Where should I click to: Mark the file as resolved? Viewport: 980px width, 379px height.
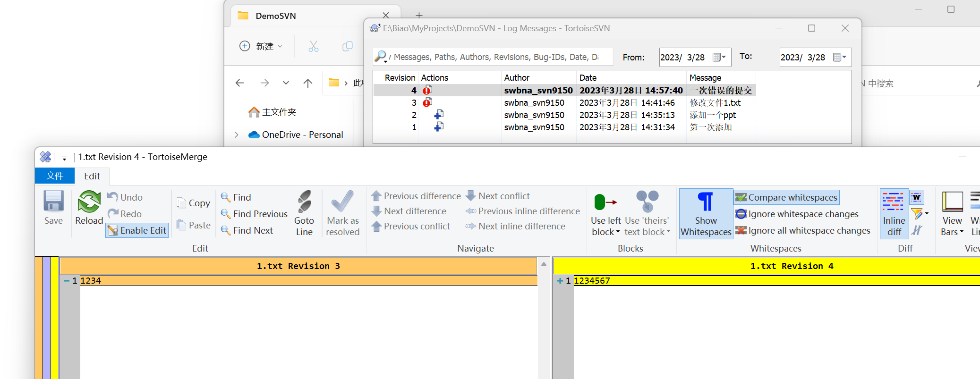point(343,213)
